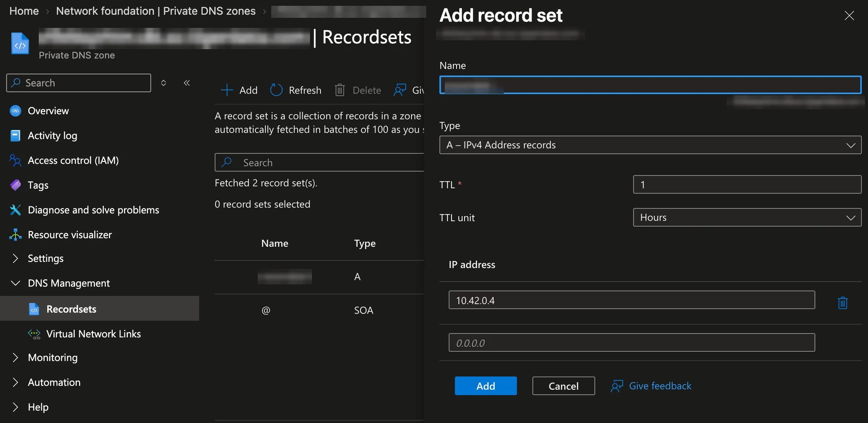Click the Recordsets file icon in sidebar
The height and width of the screenshot is (423, 868).
click(34, 309)
